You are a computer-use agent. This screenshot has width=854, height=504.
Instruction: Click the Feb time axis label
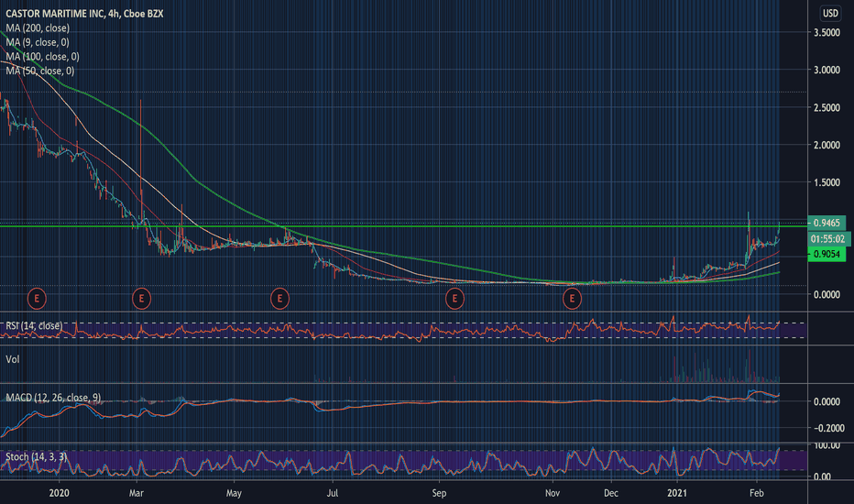pyautogui.click(x=757, y=493)
